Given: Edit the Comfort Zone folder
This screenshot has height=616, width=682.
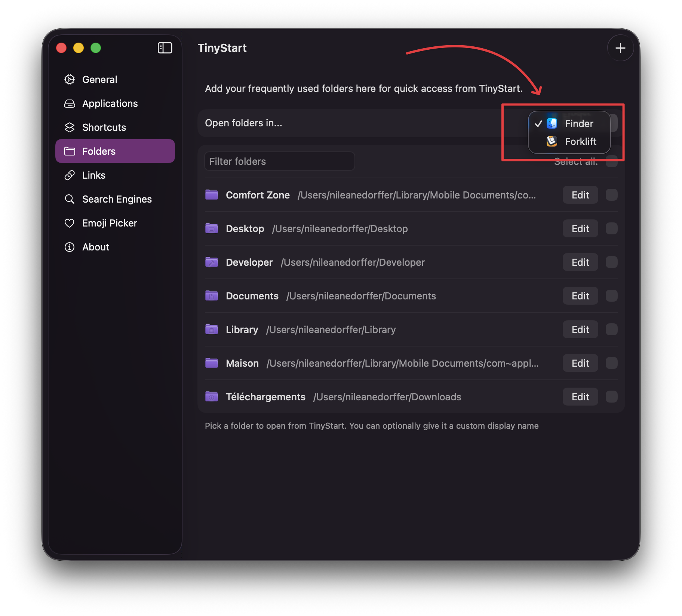Looking at the screenshot, I should [x=580, y=195].
